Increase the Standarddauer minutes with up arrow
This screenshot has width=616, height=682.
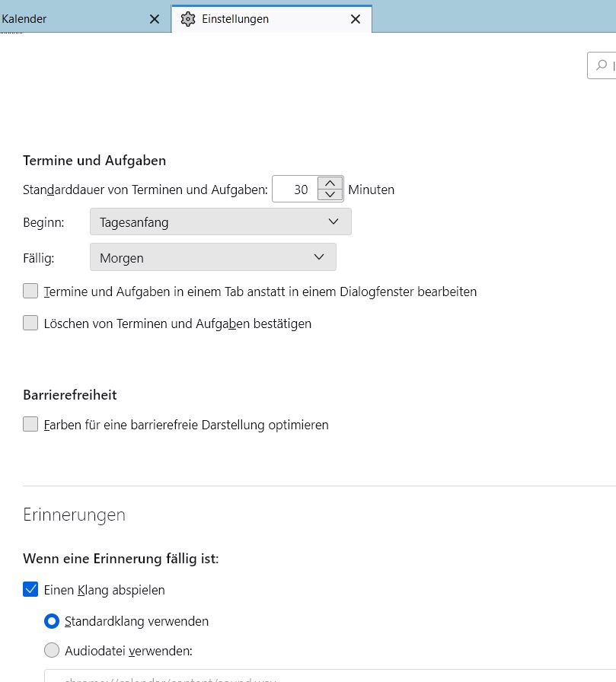tap(330, 183)
